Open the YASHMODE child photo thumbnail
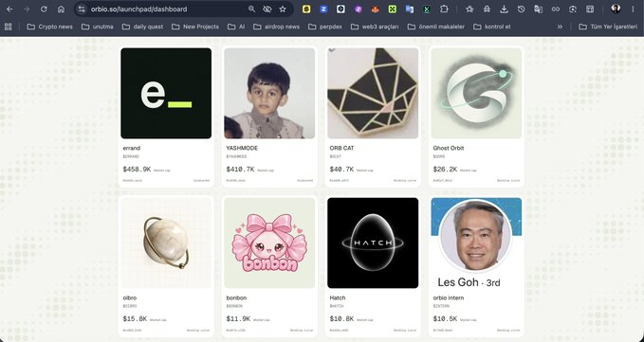The height and width of the screenshot is (342, 644). click(x=269, y=93)
